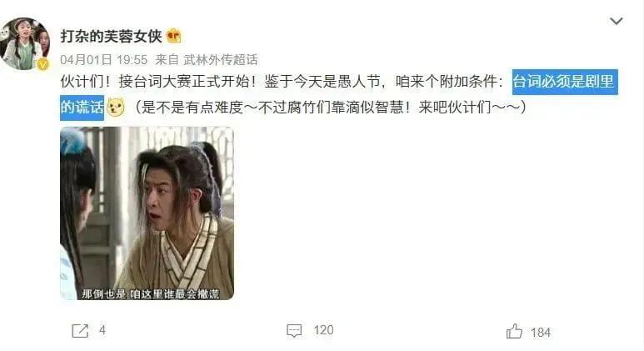This screenshot has height=351, width=644.
Task: Toggle the thumbs-up like icon
Action: point(514,331)
